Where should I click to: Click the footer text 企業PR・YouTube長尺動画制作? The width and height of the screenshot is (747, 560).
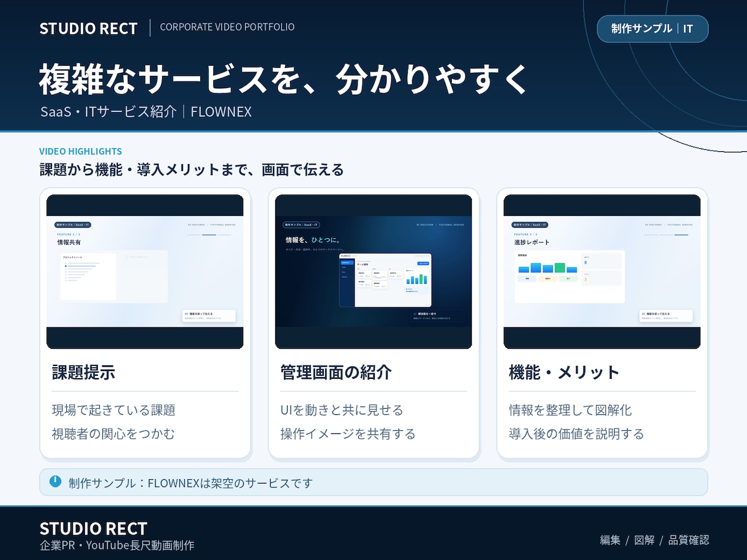(116, 545)
